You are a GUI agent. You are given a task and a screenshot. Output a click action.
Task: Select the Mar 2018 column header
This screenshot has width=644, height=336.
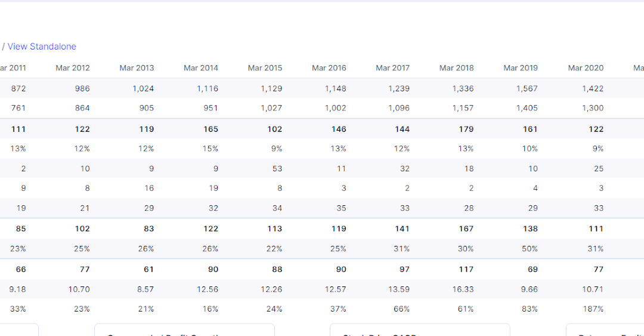point(457,68)
